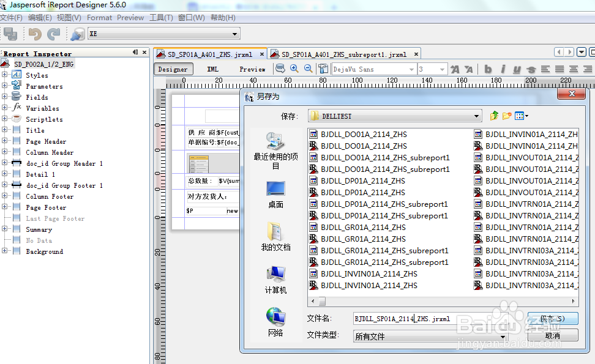Image resolution: width=595 pixels, height=364 pixels.
Task: Click the Redo arrow icon
Action: pos(53,34)
